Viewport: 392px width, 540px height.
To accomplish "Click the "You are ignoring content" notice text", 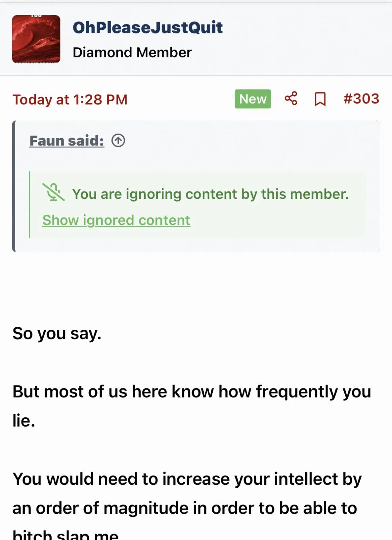I will [210, 194].
